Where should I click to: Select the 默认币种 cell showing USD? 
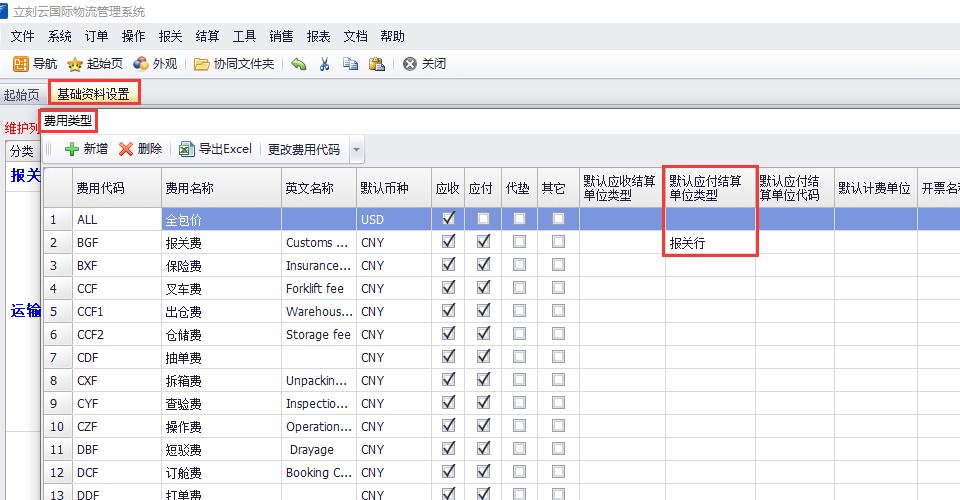pyautogui.click(x=393, y=219)
